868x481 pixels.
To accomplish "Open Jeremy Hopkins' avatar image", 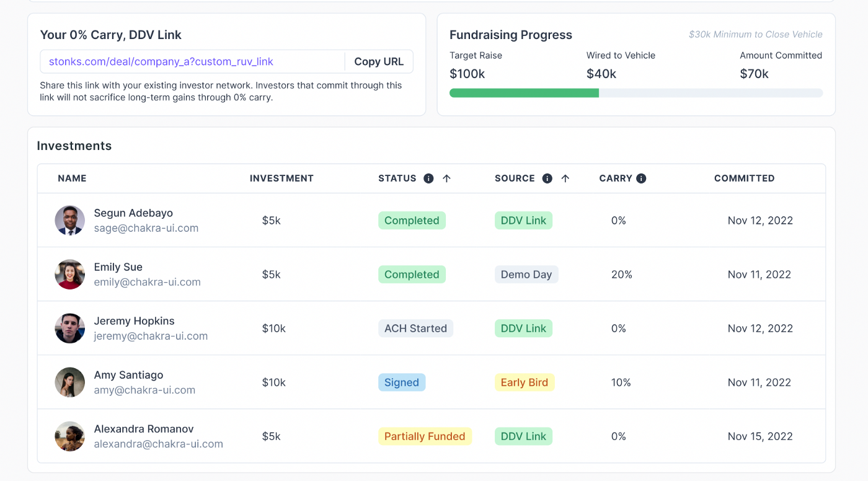I will coord(70,329).
